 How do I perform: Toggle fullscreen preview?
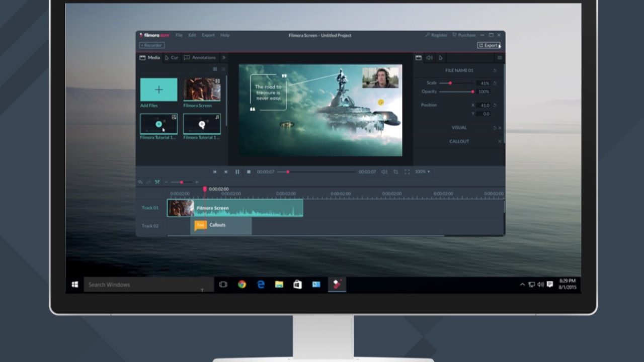tap(407, 172)
